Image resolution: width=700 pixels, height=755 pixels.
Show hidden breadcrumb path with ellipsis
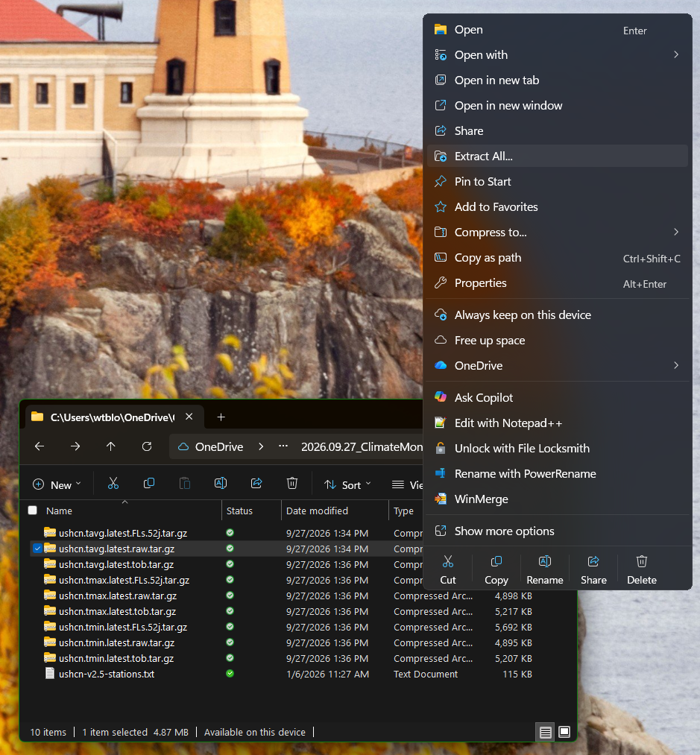pyautogui.click(x=283, y=447)
